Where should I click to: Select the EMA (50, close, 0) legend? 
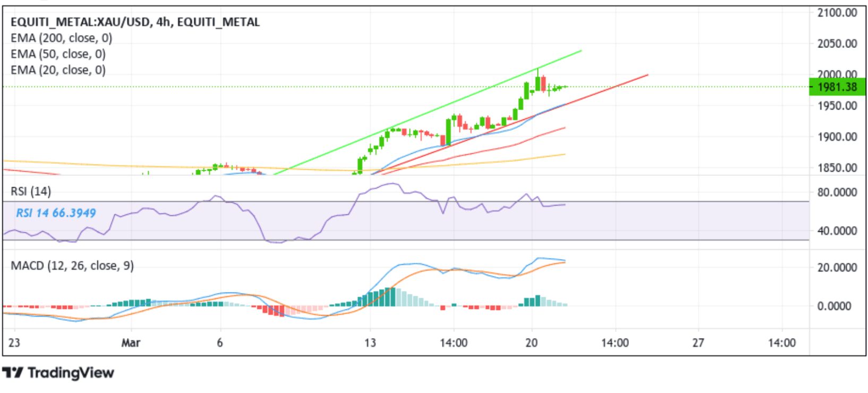pos(58,54)
